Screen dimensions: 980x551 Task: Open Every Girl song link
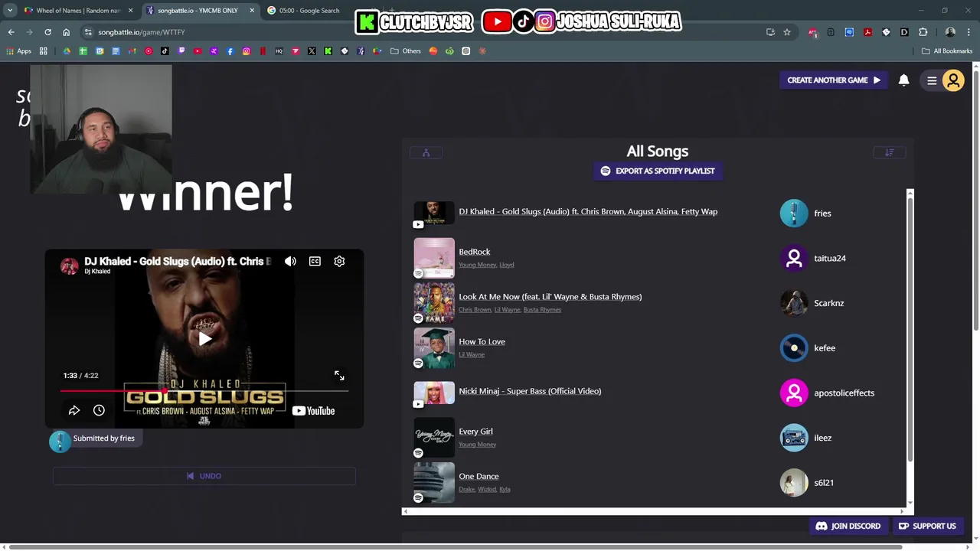[x=475, y=432]
